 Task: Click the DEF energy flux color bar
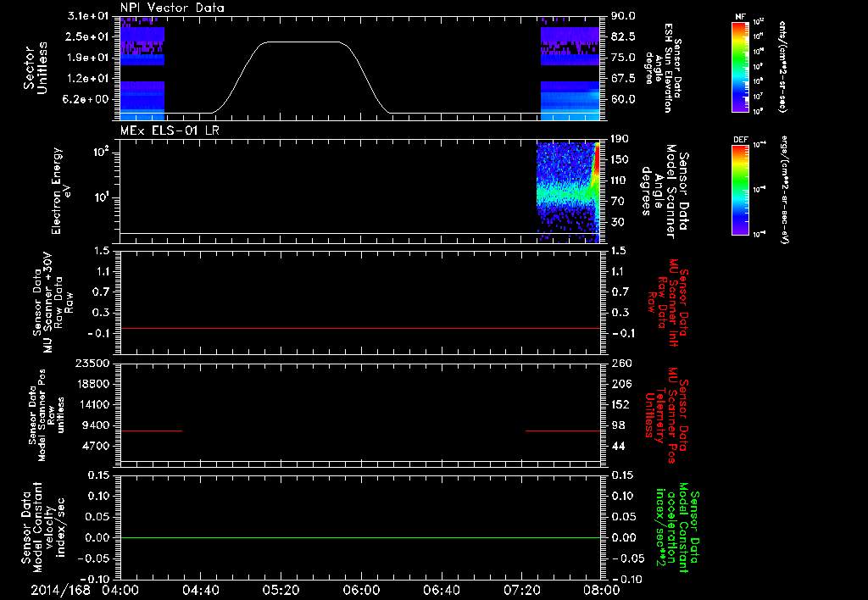tap(740, 190)
